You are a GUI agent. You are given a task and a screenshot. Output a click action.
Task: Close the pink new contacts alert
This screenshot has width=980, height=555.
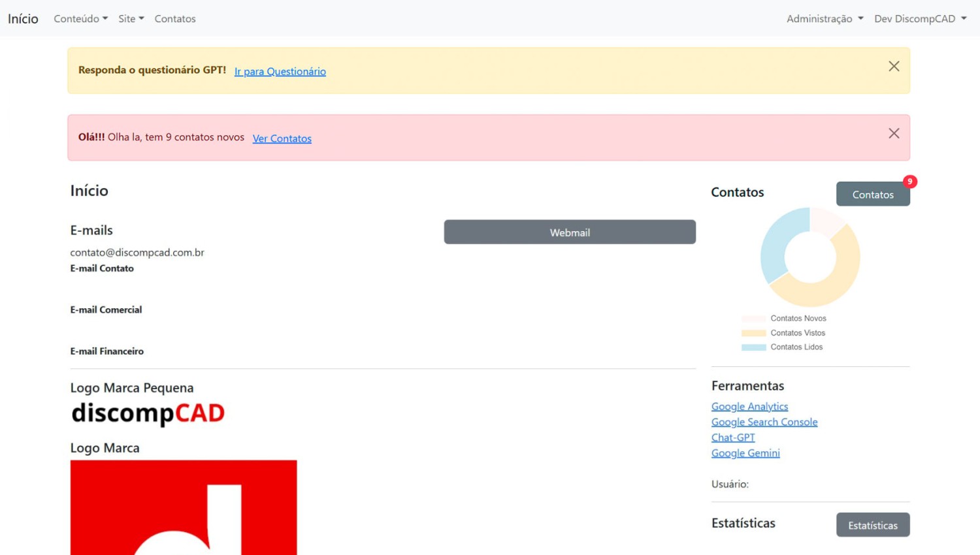(x=894, y=134)
